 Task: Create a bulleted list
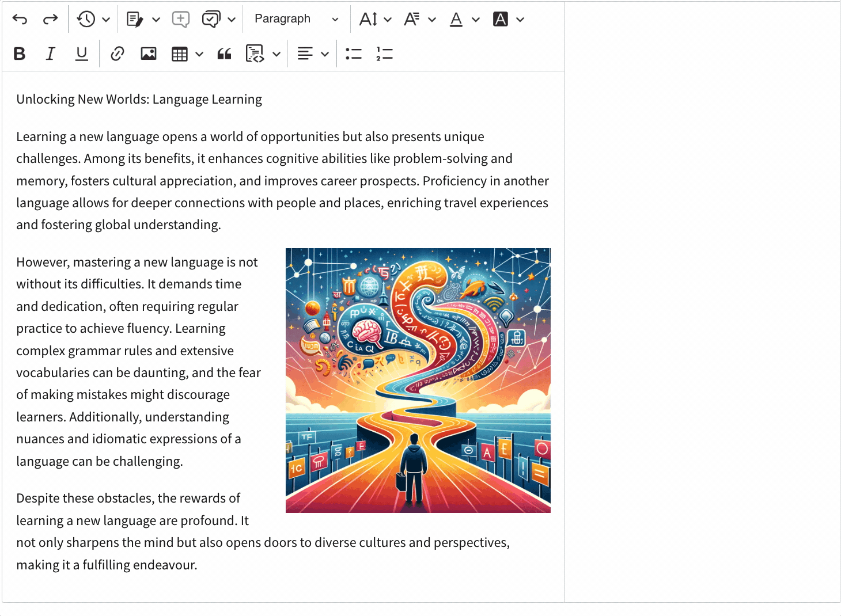pyautogui.click(x=354, y=54)
